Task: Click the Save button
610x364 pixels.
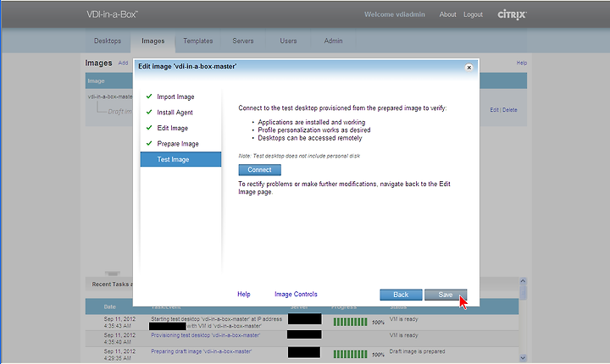Action: point(446,295)
